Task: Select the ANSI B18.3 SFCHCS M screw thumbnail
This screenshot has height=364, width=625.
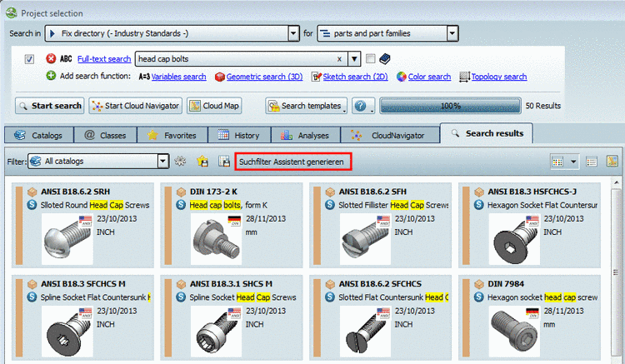Action: pos(67,332)
